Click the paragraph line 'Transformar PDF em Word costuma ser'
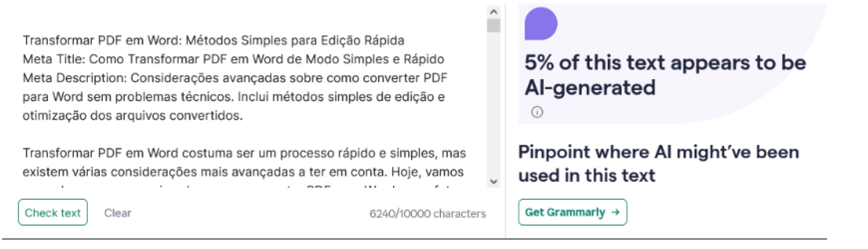 (244, 153)
